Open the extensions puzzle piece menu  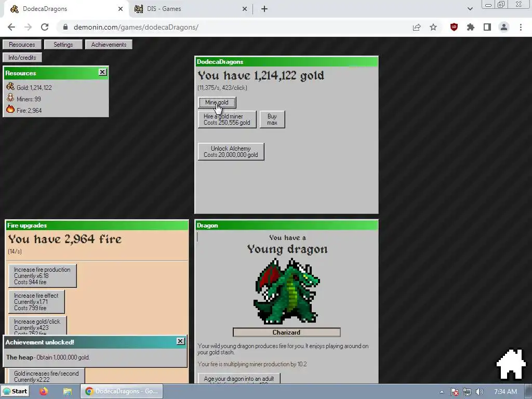click(471, 27)
